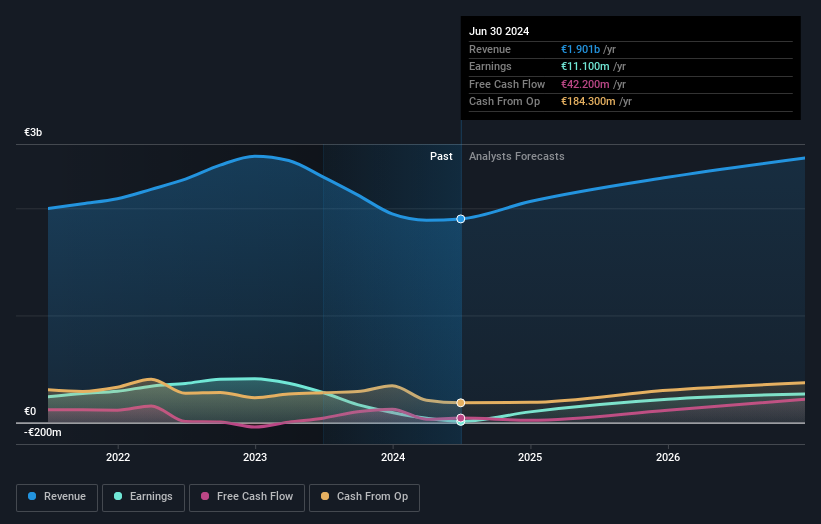Click the €1.901b revenue value in tooltip

580,49
